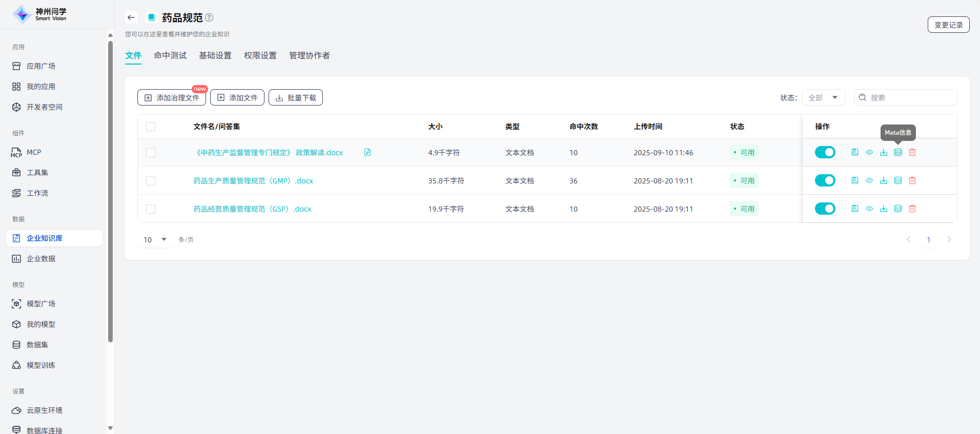Open segment view icon for GSP file
The height and width of the screenshot is (434, 980).
point(854,209)
